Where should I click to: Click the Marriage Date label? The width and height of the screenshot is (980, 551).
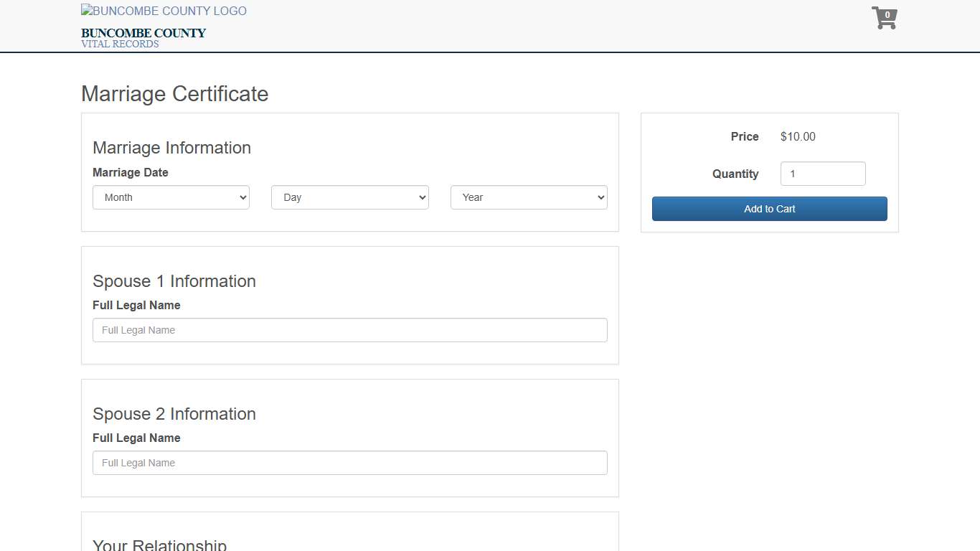131,172
